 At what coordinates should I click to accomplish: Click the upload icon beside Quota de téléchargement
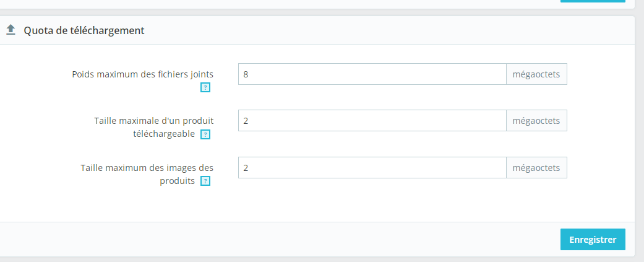11,30
